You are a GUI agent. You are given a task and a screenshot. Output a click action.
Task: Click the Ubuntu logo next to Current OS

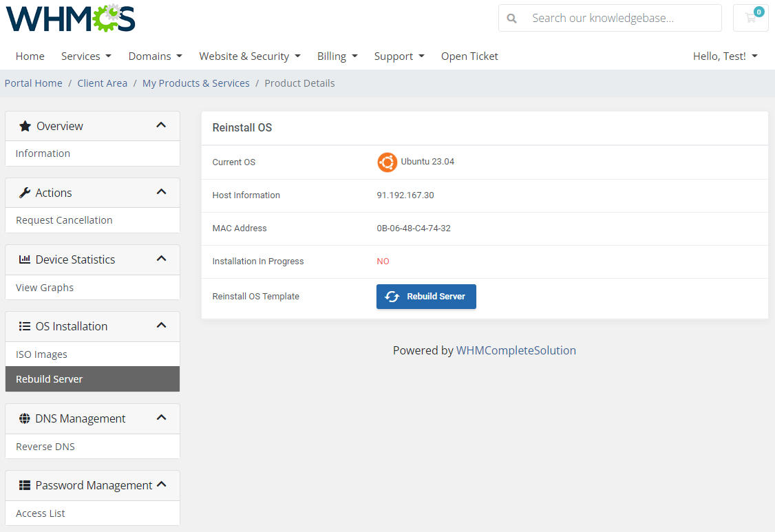click(x=387, y=162)
